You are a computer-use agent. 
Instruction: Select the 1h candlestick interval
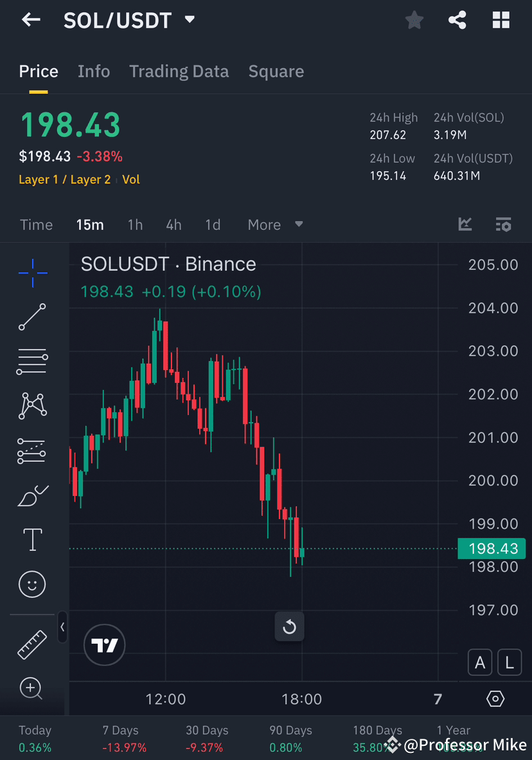pyautogui.click(x=135, y=224)
